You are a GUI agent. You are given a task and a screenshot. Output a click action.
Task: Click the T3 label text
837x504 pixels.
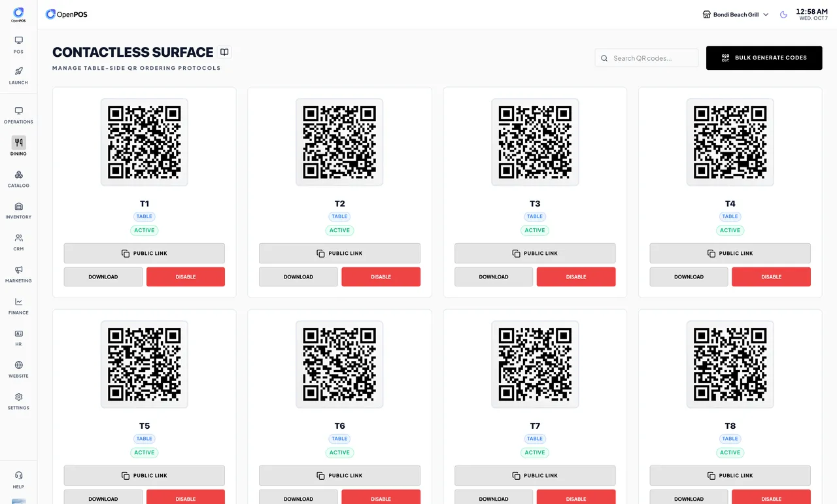[x=535, y=203]
